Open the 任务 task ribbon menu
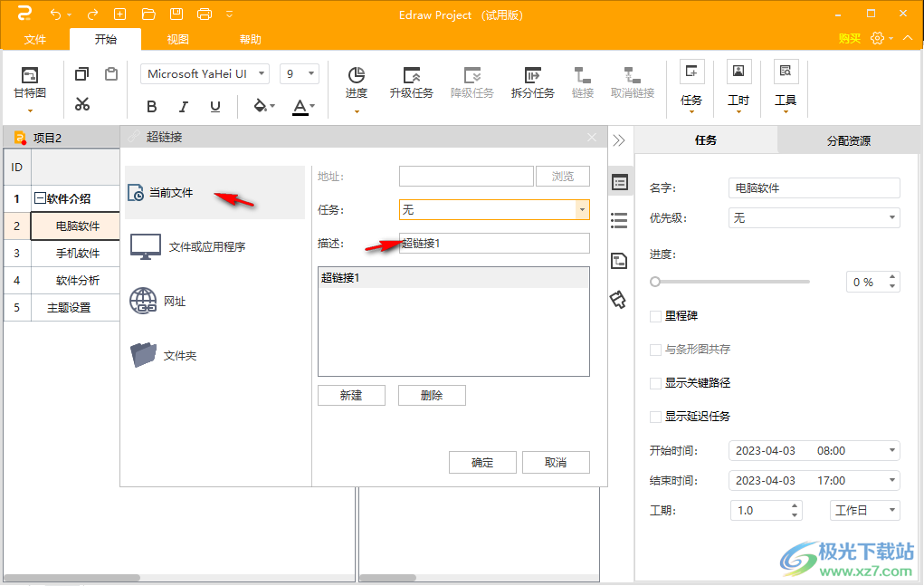 pyautogui.click(x=691, y=87)
